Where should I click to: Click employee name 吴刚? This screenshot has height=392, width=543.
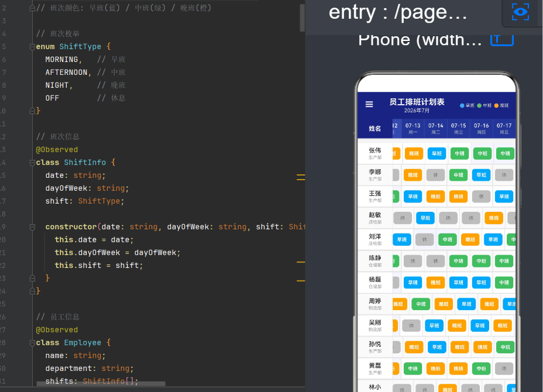[x=374, y=322]
